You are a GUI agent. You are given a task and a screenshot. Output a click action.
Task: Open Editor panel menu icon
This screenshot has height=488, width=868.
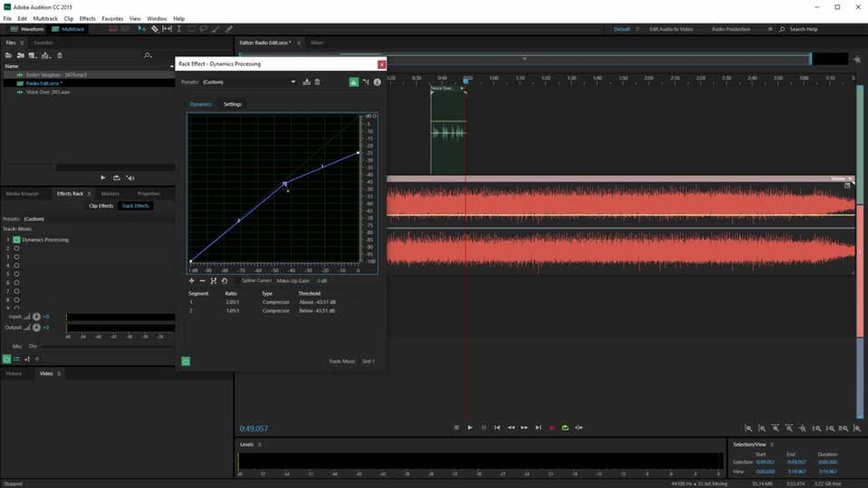pyautogui.click(x=298, y=43)
